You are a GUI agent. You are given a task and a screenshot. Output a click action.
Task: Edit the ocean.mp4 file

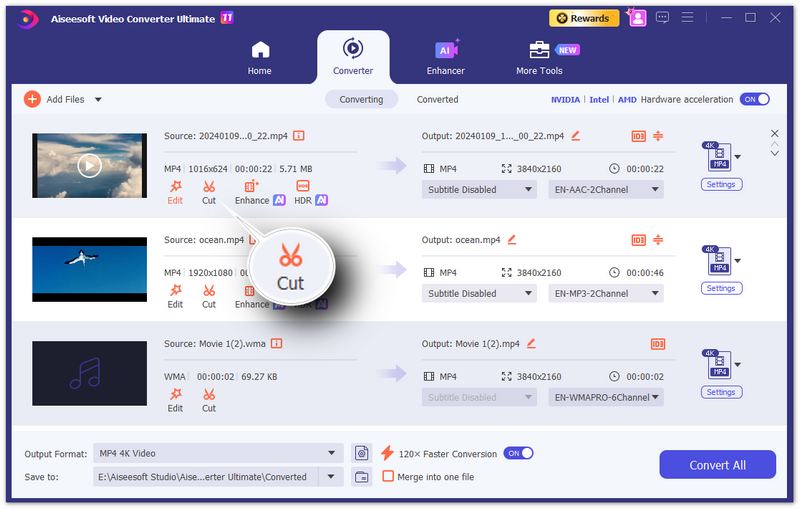175,296
